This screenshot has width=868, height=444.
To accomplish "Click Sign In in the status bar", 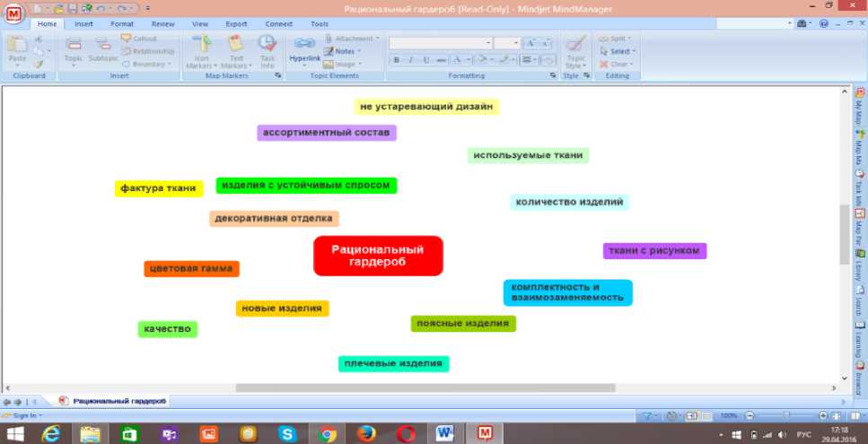I will [24, 415].
